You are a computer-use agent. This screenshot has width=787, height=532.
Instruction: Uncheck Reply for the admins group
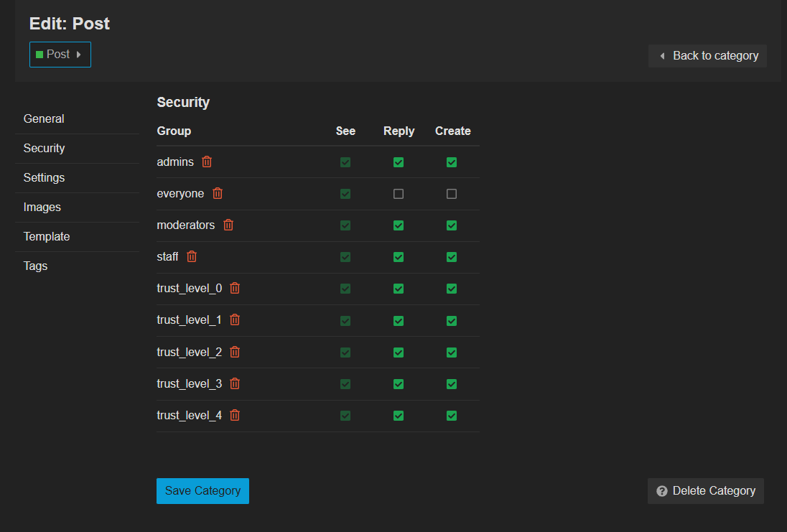tap(399, 162)
